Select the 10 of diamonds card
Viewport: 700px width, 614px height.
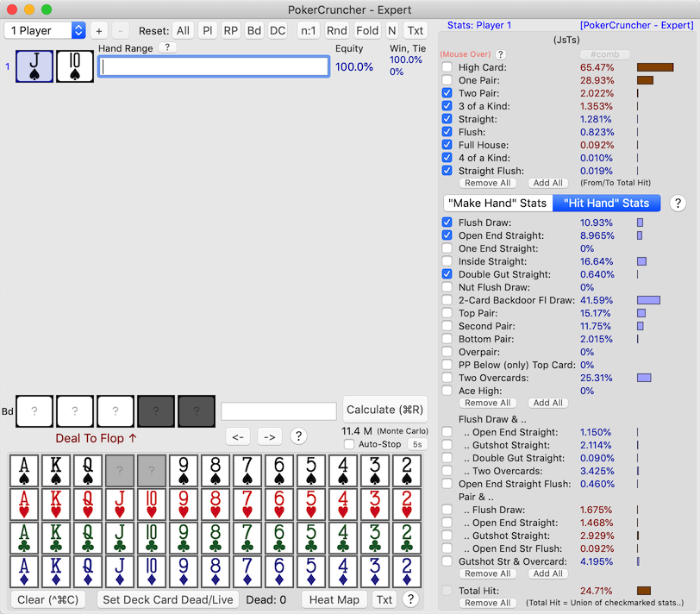tap(152, 571)
